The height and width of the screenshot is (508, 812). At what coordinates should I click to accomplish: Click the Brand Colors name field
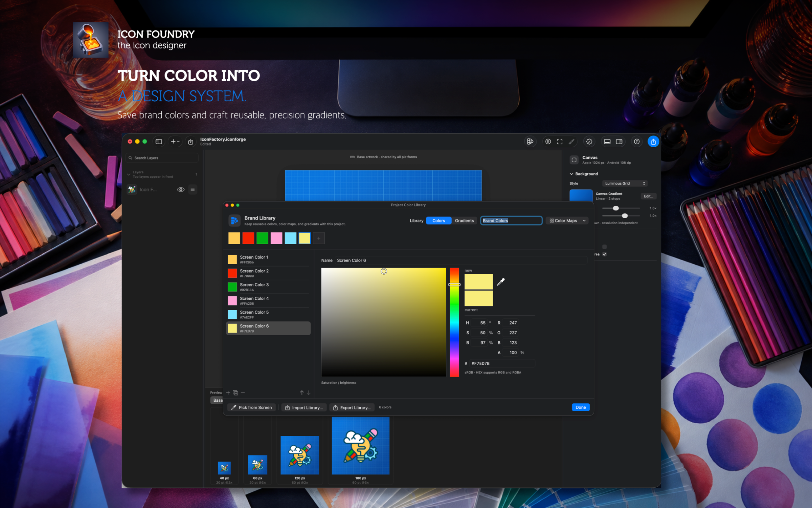tap(511, 220)
